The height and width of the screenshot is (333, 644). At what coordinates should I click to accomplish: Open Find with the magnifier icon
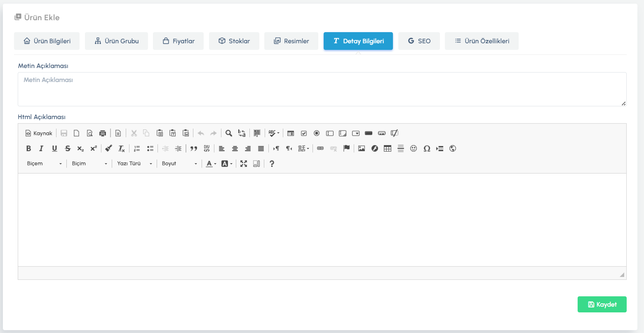coord(228,133)
